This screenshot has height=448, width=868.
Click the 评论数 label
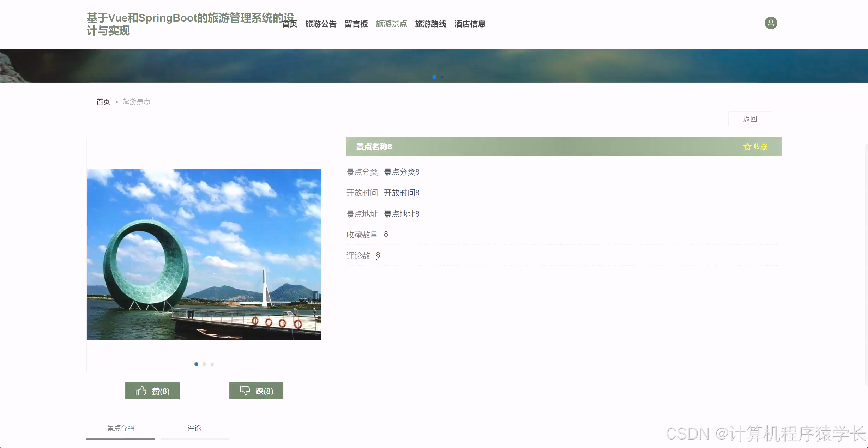pyautogui.click(x=358, y=256)
